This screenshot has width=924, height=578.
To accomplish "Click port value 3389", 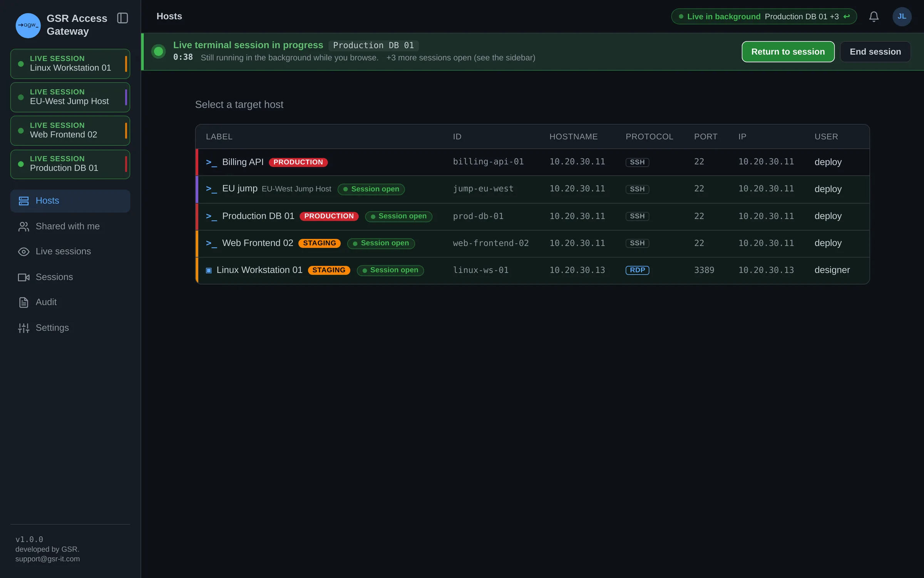I will (704, 270).
